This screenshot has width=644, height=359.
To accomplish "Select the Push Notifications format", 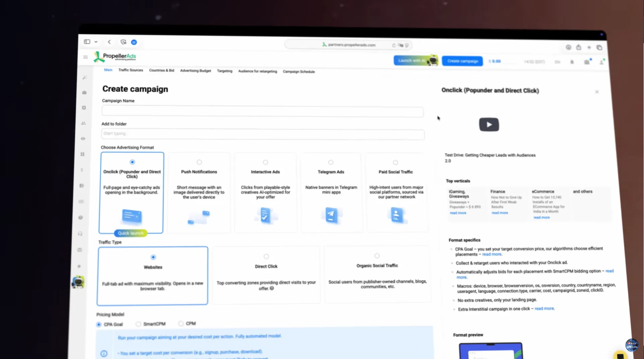I will click(199, 193).
